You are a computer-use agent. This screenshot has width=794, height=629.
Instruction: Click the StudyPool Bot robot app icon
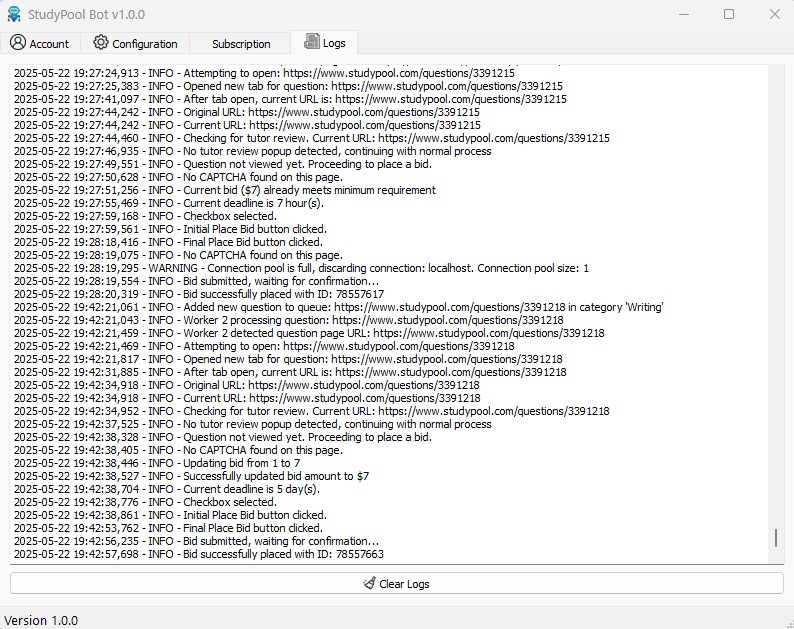14,14
